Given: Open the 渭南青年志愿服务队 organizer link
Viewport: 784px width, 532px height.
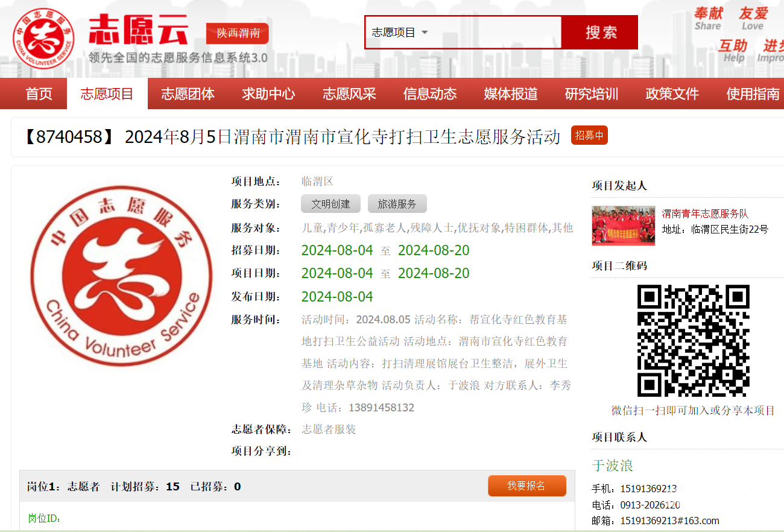Looking at the screenshot, I should click(x=704, y=214).
